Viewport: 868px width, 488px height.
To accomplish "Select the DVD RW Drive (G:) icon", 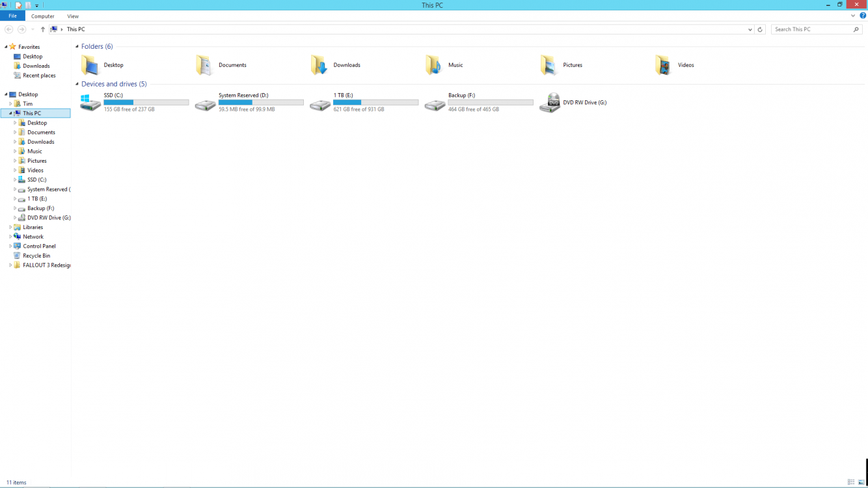I will (x=550, y=103).
